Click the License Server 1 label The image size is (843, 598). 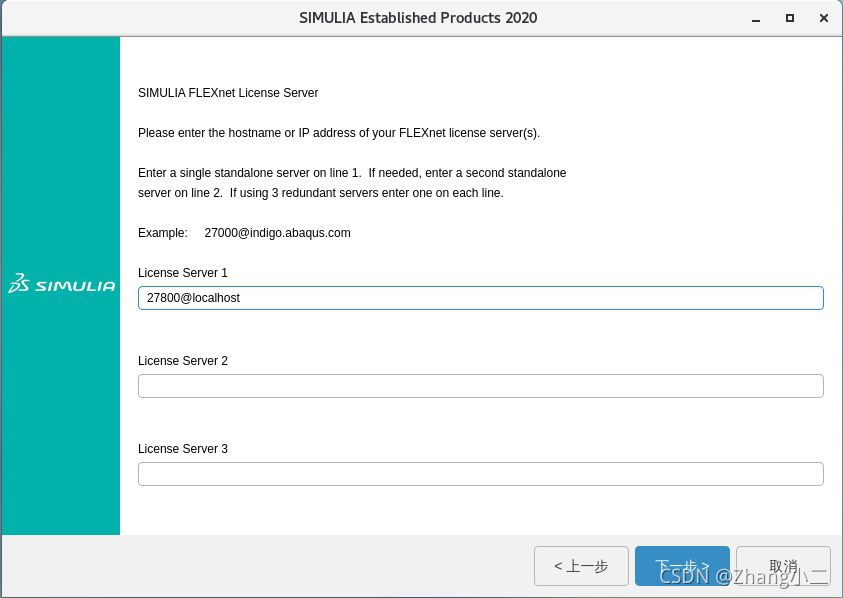[x=183, y=273]
